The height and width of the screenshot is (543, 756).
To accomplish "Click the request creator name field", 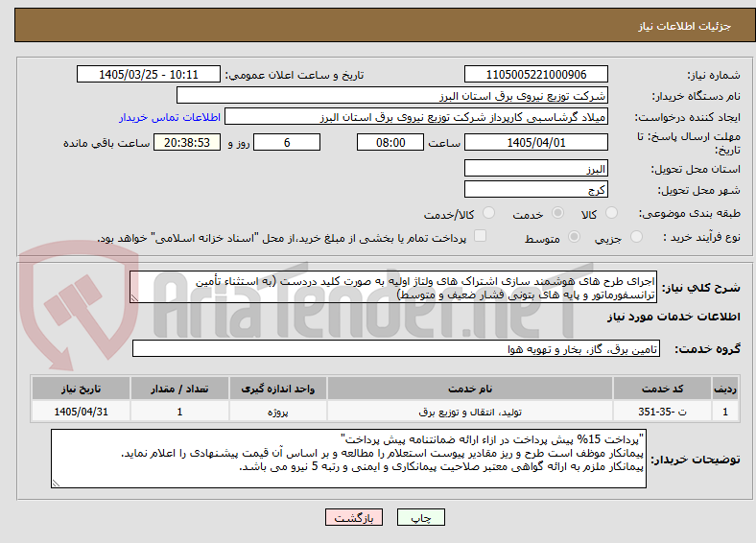I will click(416, 117).
